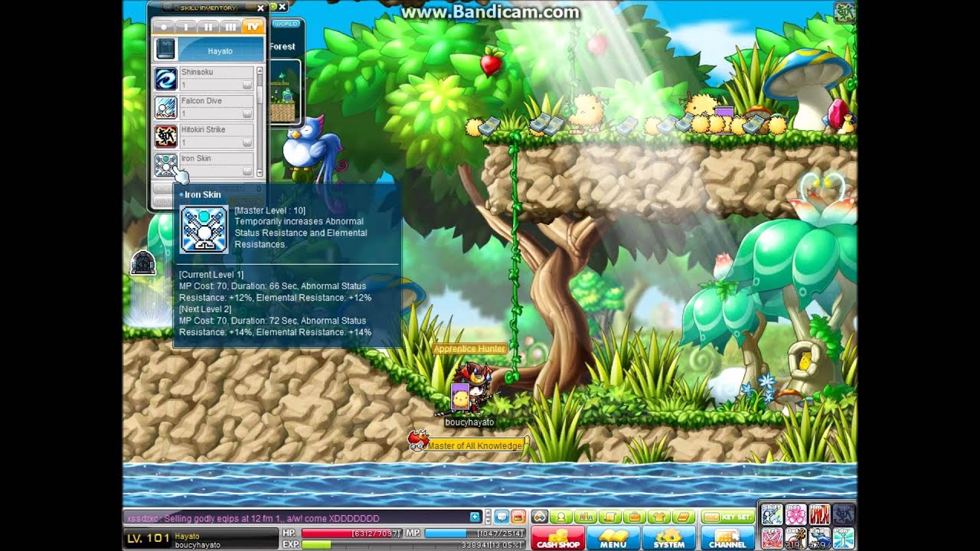Toggle the chat bubble icon
Screen dimensions: 980x551
[x=501, y=517]
